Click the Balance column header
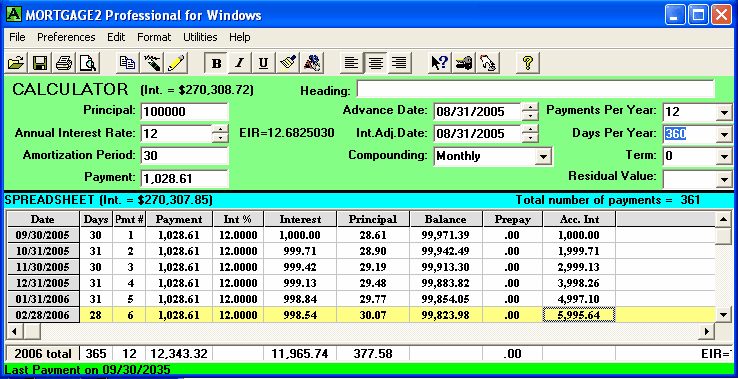The image size is (738, 379). (x=446, y=219)
